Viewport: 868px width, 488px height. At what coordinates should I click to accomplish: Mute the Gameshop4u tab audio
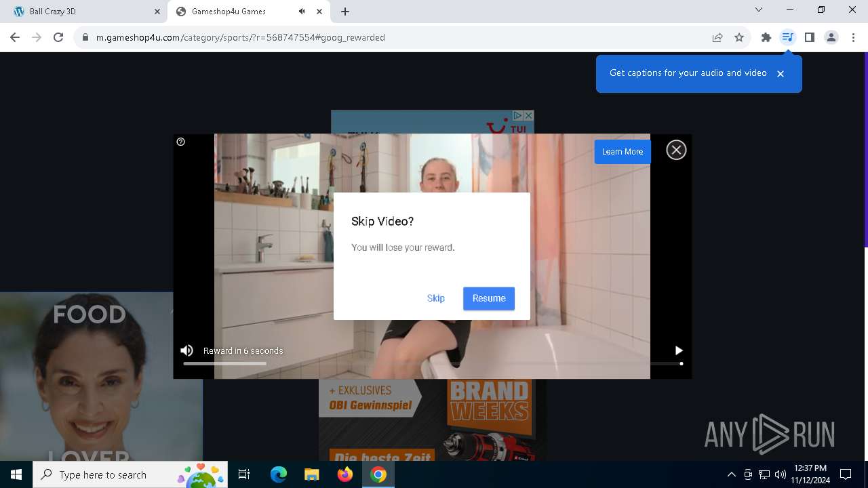(302, 12)
